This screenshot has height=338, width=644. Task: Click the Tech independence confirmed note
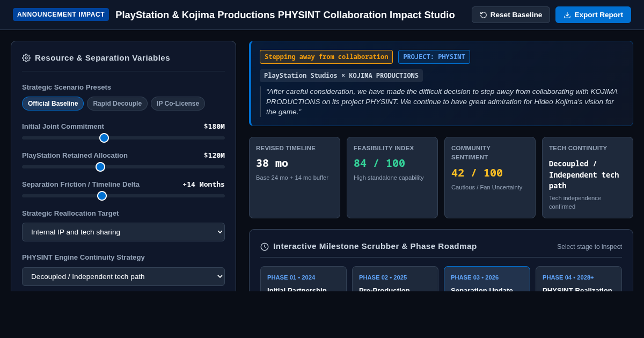coord(575,202)
